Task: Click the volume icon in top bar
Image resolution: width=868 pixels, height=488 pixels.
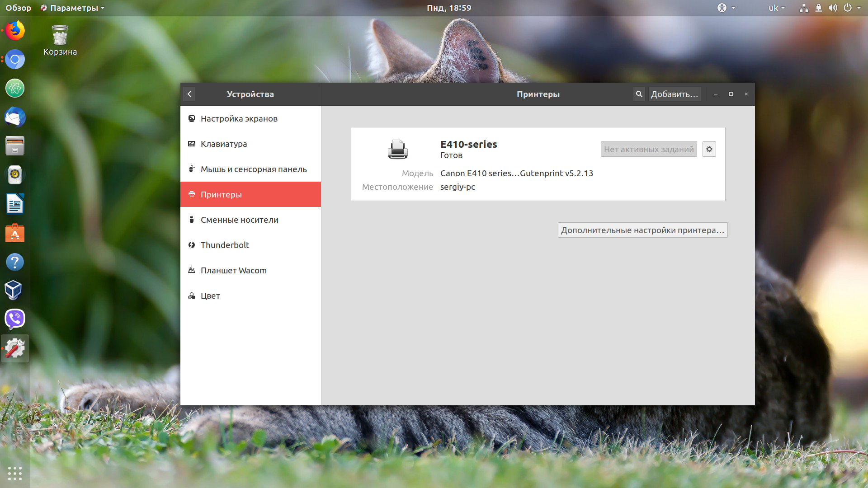Action: coord(833,8)
